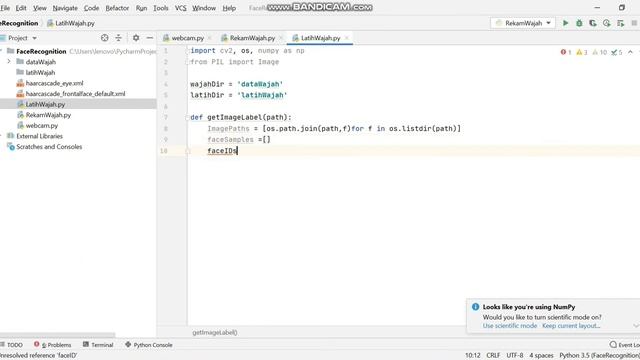
Task: Open the Event Log
Action: click(624, 345)
